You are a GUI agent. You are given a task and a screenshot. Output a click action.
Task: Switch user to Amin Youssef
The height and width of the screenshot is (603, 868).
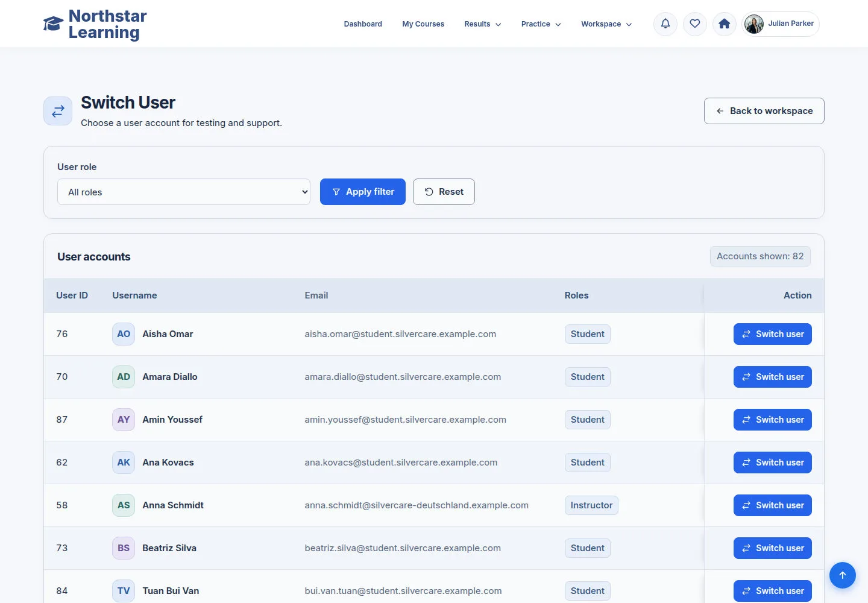(x=773, y=420)
